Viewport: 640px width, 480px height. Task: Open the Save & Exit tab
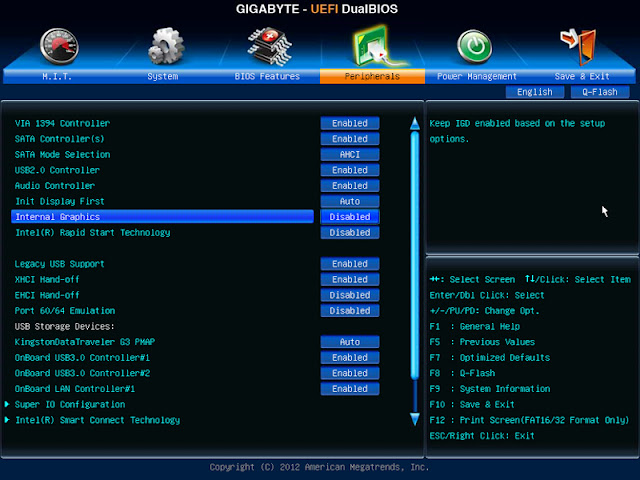(x=582, y=76)
